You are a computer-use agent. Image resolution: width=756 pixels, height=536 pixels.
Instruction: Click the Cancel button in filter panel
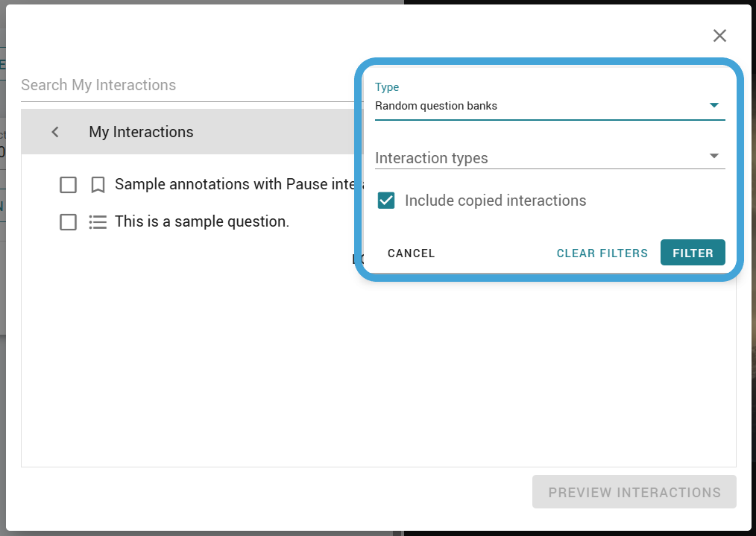(x=412, y=253)
